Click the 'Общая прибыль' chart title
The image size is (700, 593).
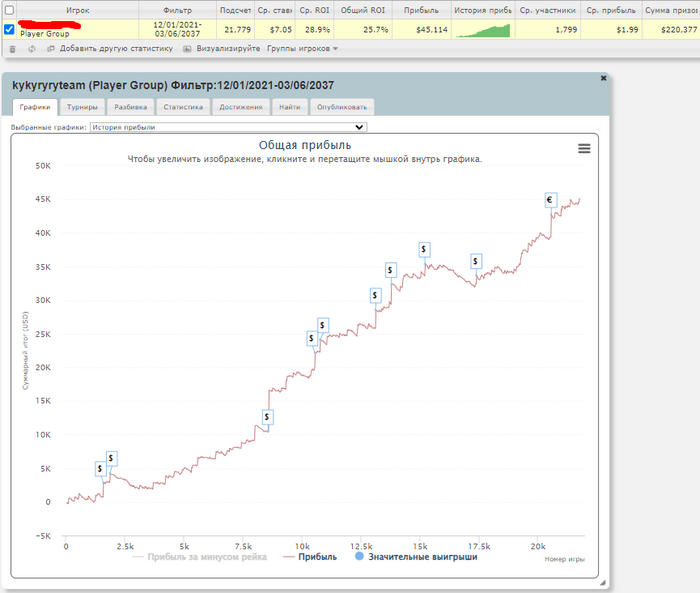[x=305, y=145]
